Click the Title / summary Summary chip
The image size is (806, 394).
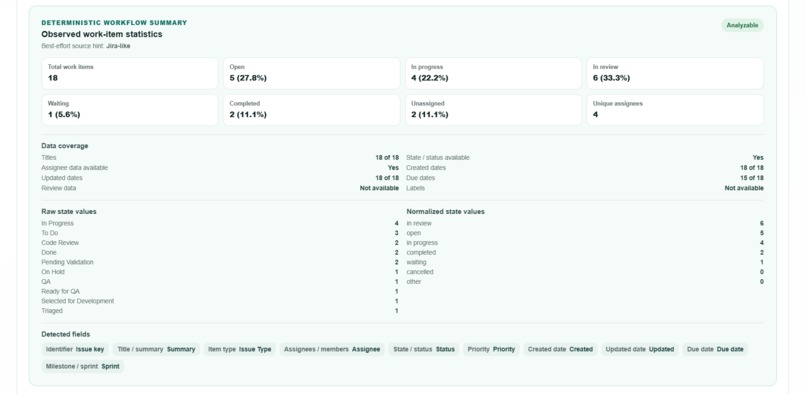pos(156,349)
